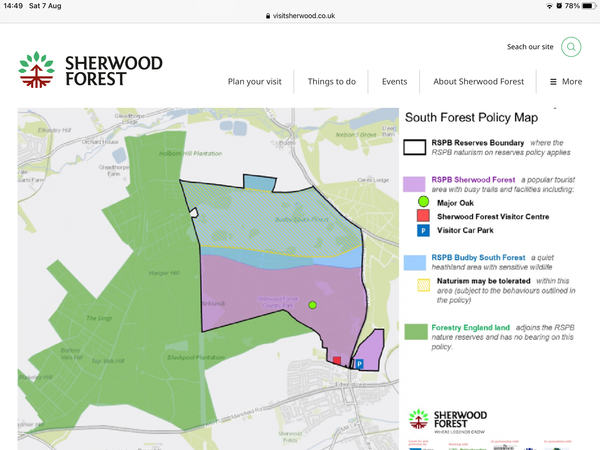Click 'Sherwood Forest Country Park' map label
This screenshot has width=600, height=450.
[278, 302]
